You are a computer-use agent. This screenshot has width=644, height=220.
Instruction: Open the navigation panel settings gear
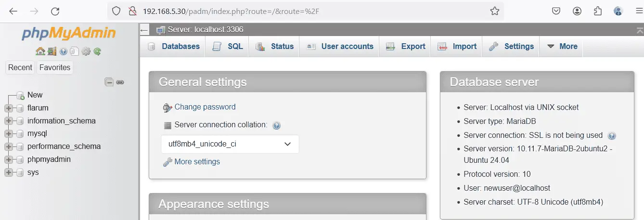(x=86, y=51)
